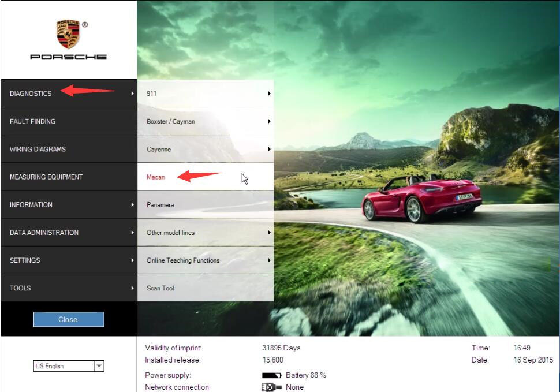Expand the INFORMATION submenu arrow
The width and height of the screenshot is (560, 392).
pyautogui.click(x=132, y=205)
